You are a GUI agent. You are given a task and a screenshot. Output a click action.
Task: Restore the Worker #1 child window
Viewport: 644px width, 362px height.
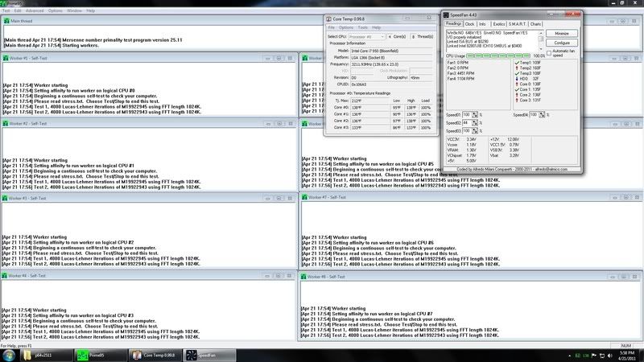[x=279, y=58]
